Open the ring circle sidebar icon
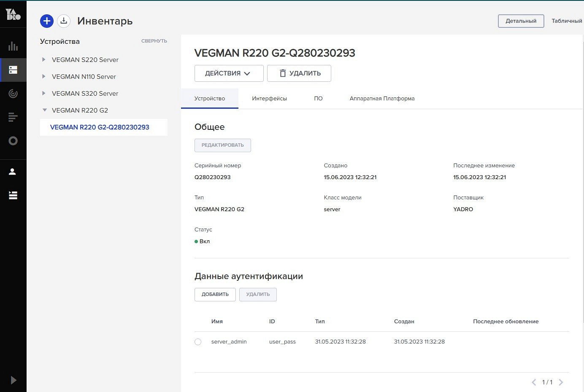The height and width of the screenshot is (392, 584). click(13, 141)
